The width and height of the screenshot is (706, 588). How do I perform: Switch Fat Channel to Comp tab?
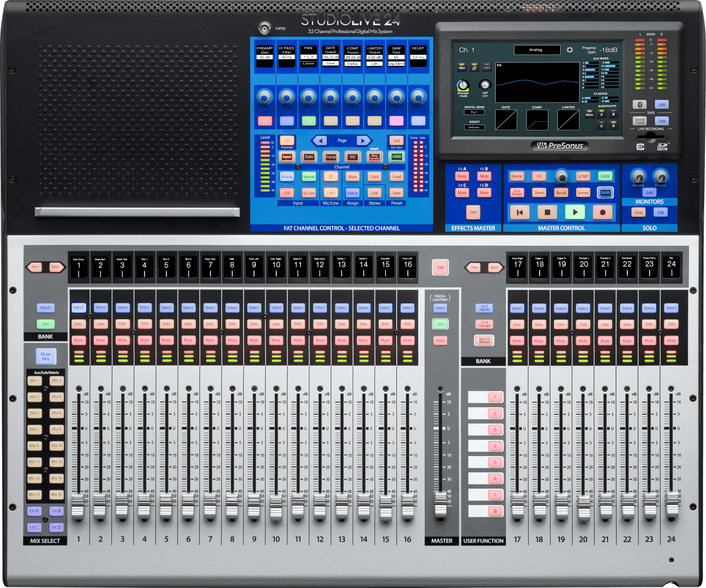pyautogui.click(x=331, y=157)
